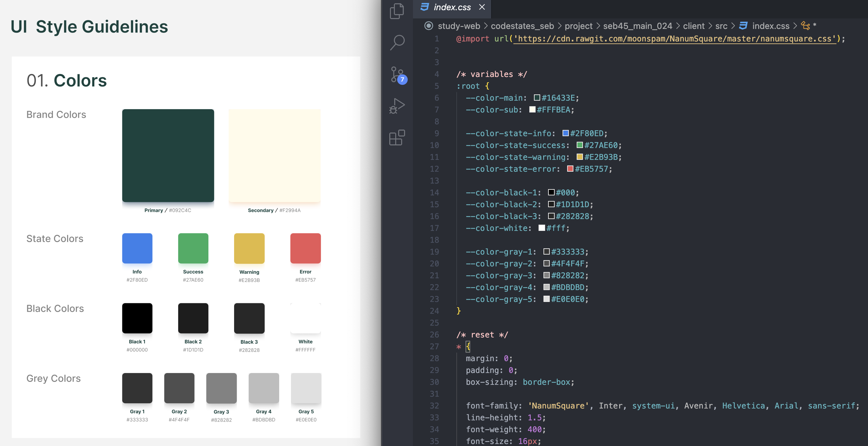Open color picker for --color-black-3 #282828

click(x=551, y=216)
